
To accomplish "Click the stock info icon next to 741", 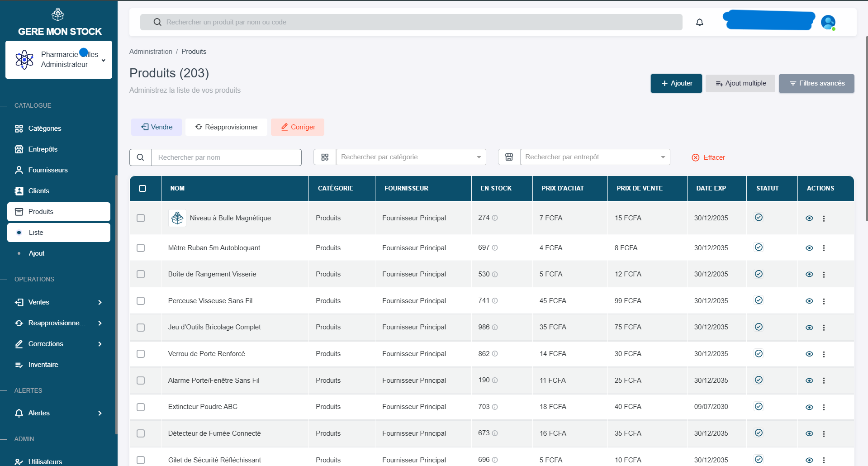I will 495,301.
